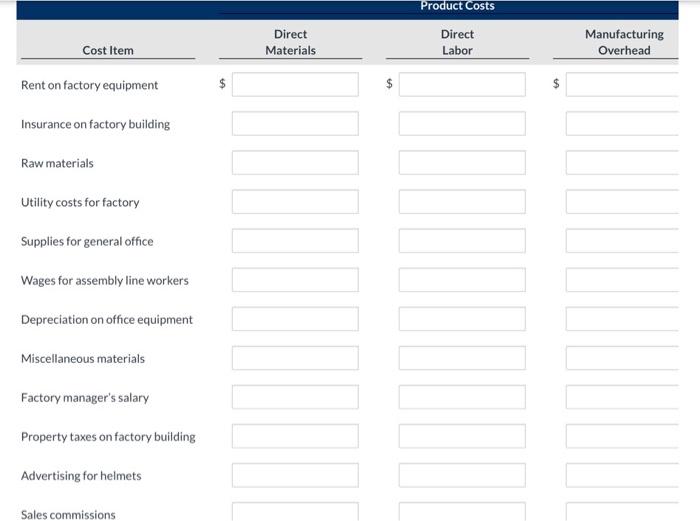
Task: Click Direct Labor field for Depreciation on office equipment
Action: tap(462, 319)
